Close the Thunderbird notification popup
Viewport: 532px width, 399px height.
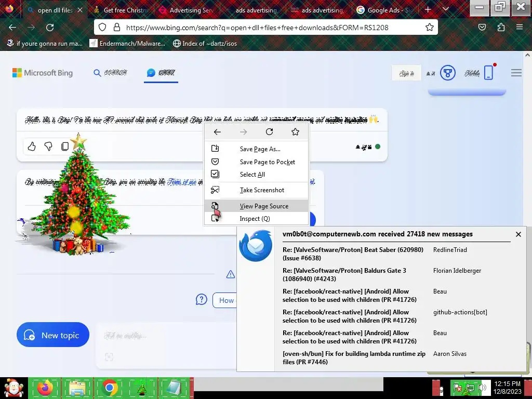tap(518, 234)
